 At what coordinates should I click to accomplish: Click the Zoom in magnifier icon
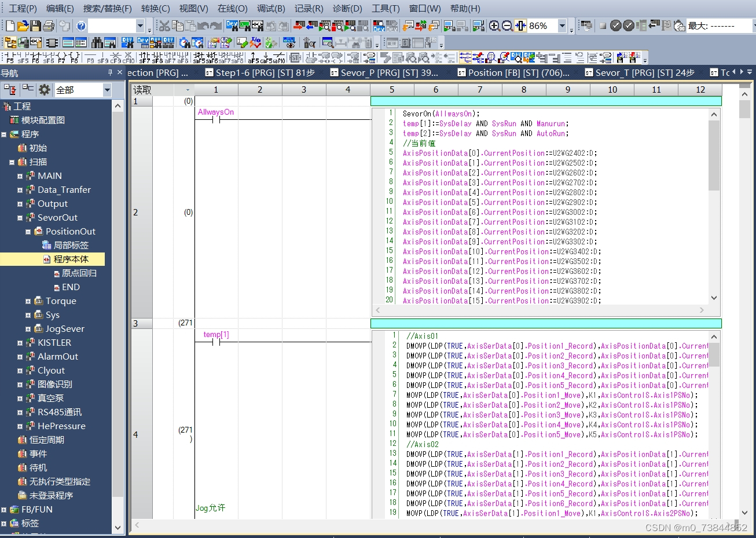[x=494, y=25]
